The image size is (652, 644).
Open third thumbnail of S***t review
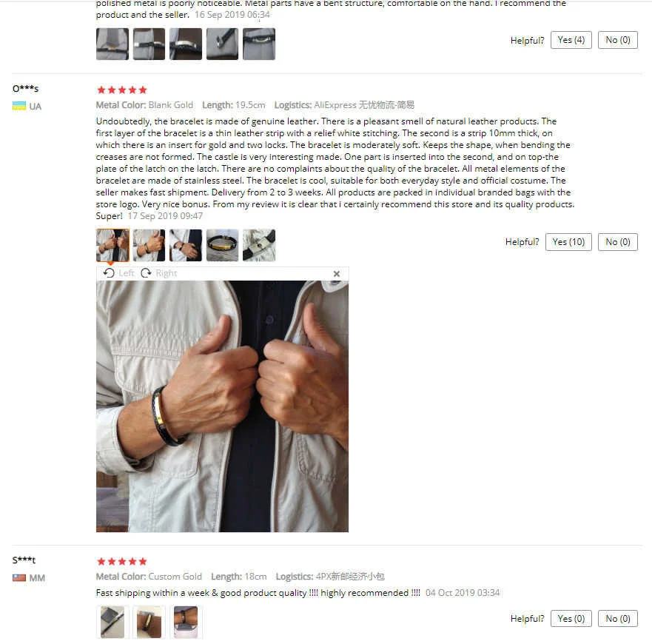click(186, 622)
